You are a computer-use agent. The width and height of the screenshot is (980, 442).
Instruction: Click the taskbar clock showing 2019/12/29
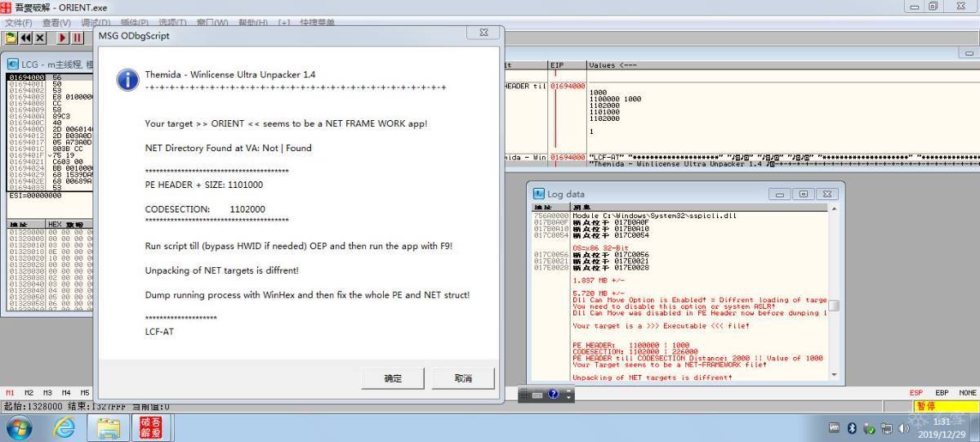pyautogui.click(x=940, y=427)
